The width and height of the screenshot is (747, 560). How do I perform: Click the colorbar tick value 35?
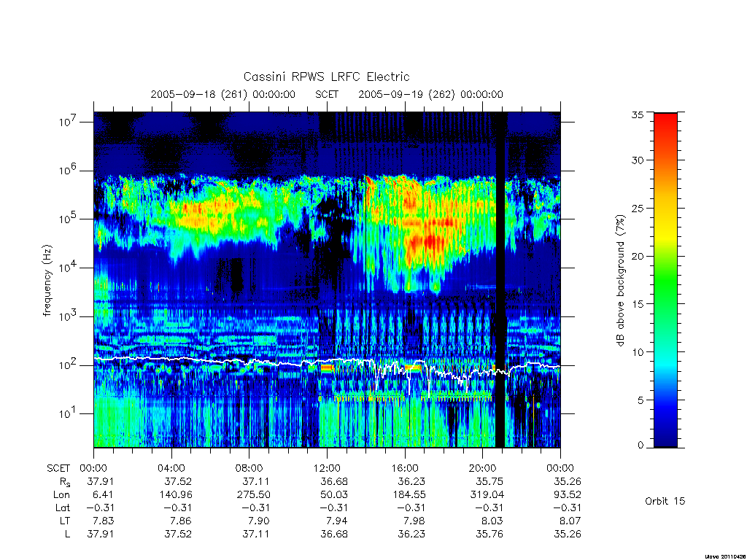638,114
